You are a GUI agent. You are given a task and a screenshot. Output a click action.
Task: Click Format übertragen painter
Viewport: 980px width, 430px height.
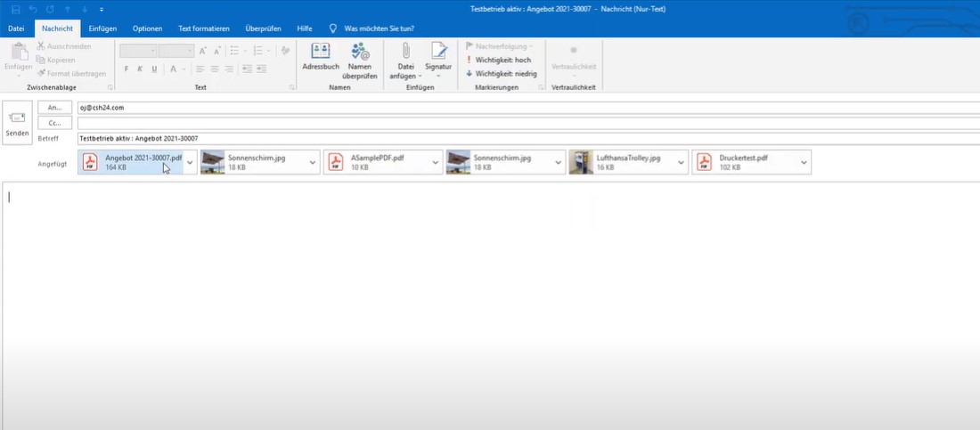pos(71,73)
